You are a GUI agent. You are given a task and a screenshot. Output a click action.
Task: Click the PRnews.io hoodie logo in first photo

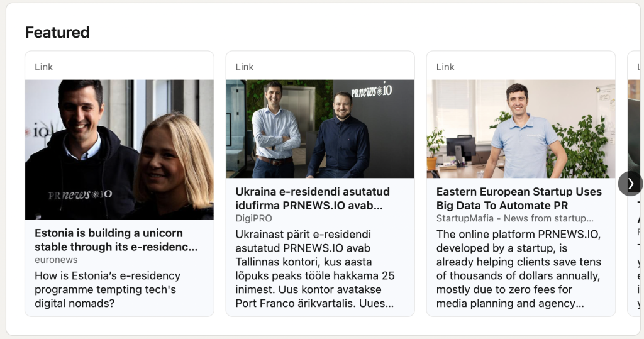click(80, 195)
